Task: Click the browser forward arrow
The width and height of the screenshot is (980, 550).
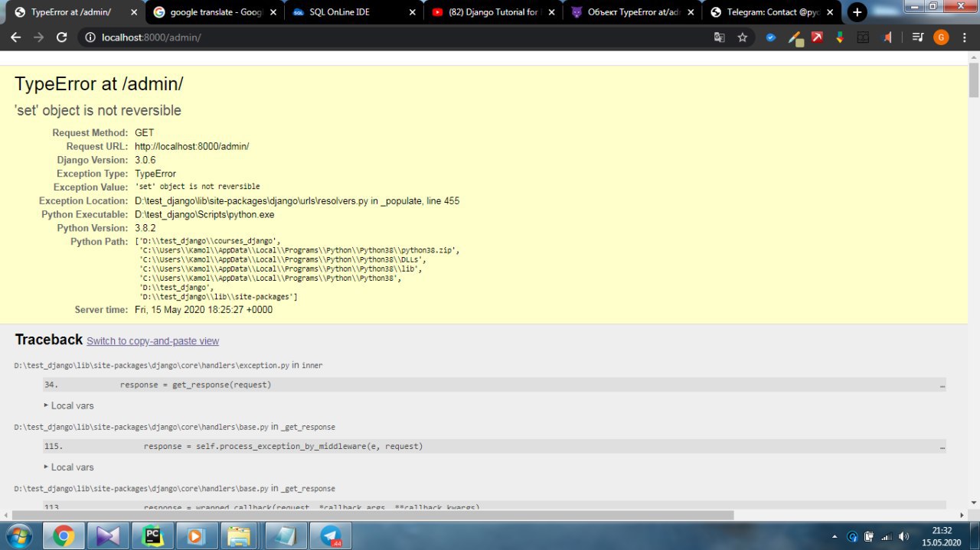Action: click(38, 37)
